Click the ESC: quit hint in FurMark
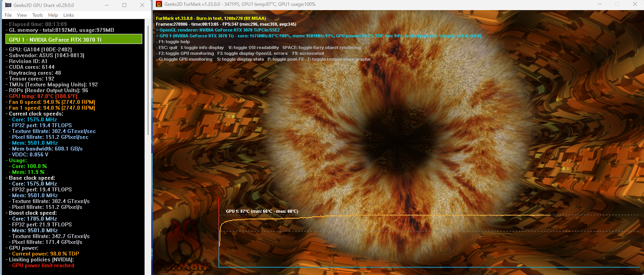The image size is (644, 275). point(167,47)
